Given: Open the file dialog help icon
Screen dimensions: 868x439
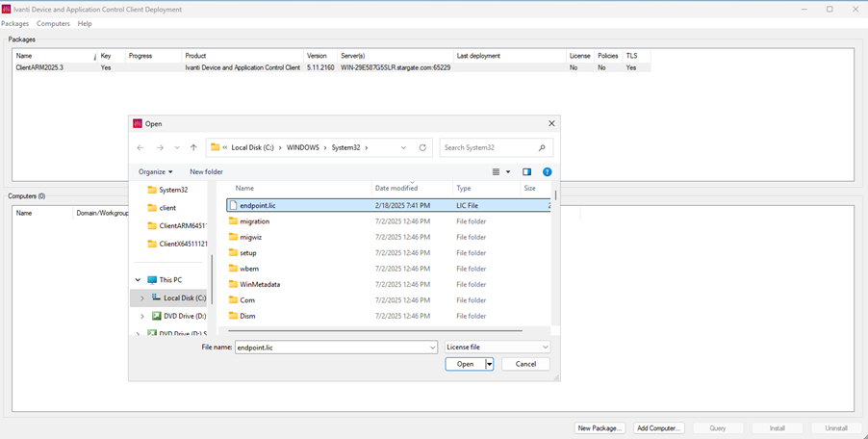Looking at the screenshot, I should 547,172.
